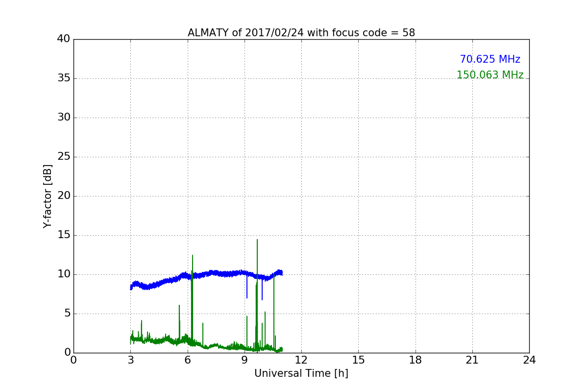Click x-axis tick label '24'
Viewport: 588px width, 392px height.
(529, 360)
